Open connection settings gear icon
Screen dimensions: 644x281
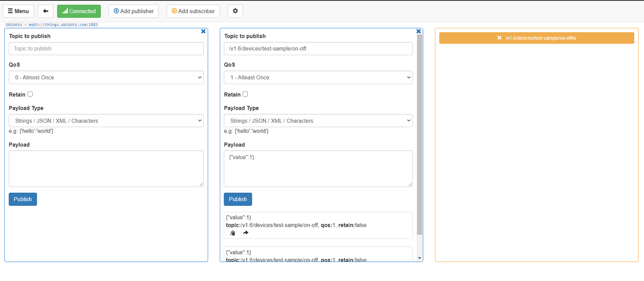pyautogui.click(x=235, y=11)
